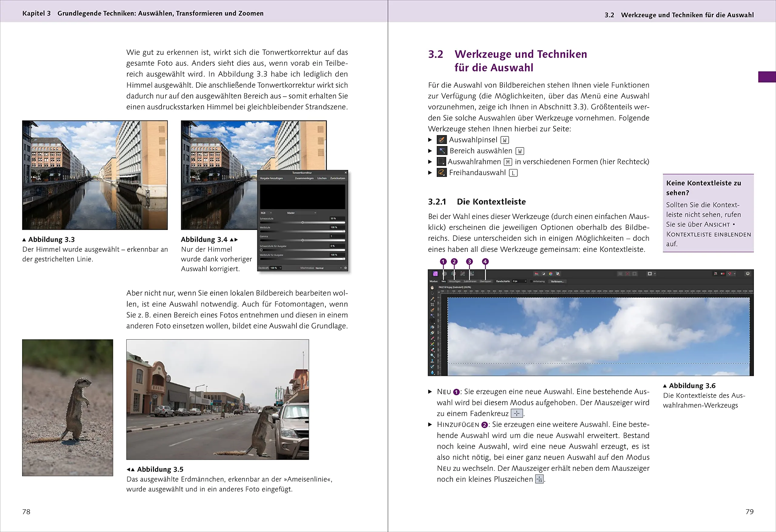
Task: Open the Export Persona icon
Action: (x=472, y=274)
